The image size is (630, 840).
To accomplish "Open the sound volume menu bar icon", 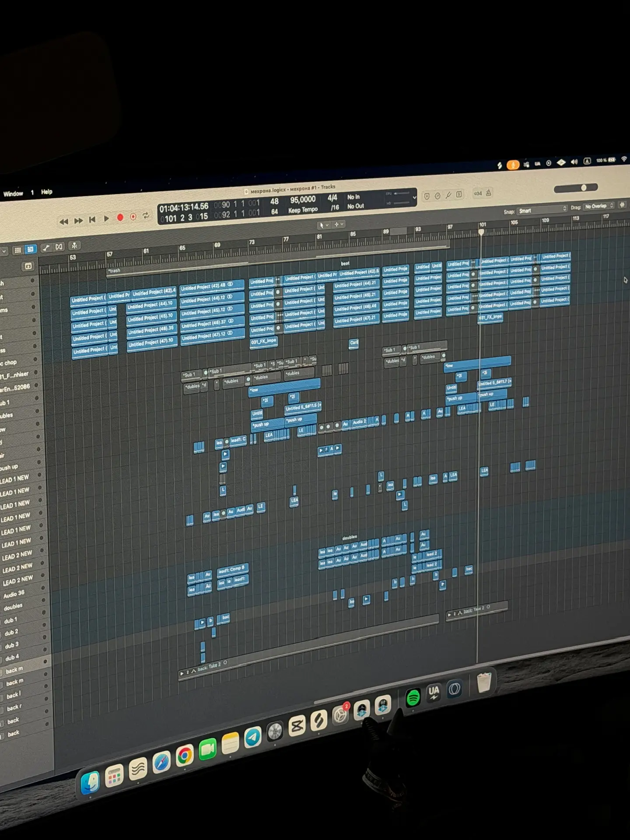I will pyautogui.click(x=574, y=162).
